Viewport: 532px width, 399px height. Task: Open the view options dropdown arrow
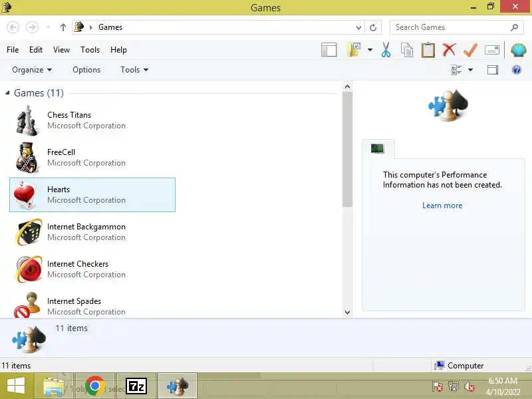(x=470, y=70)
